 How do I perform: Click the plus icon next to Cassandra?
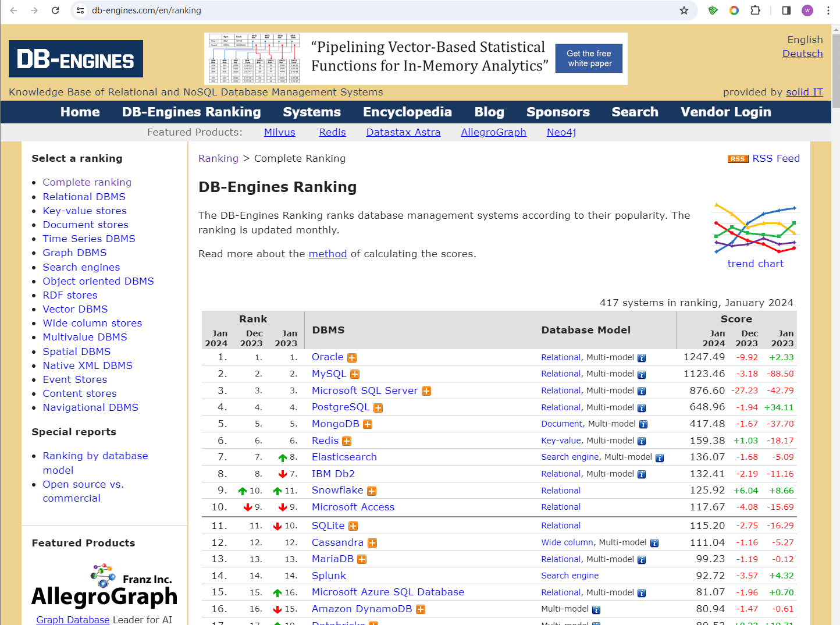point(372,543)
